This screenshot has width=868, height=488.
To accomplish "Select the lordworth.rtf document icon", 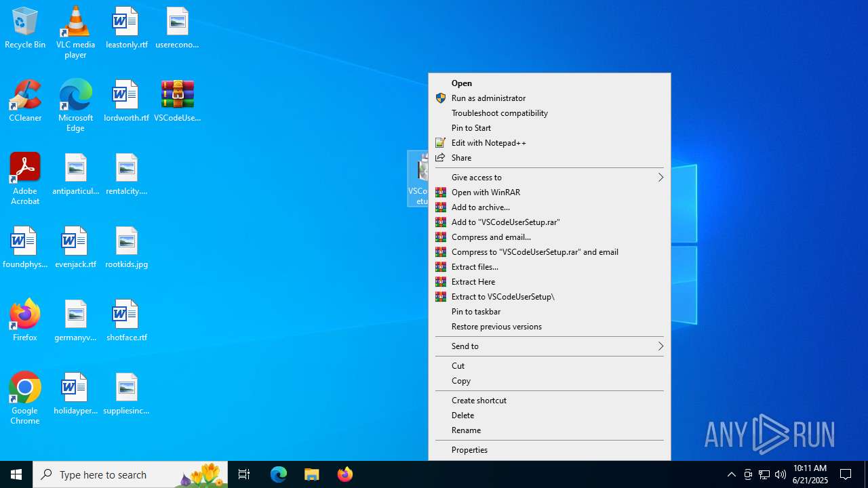I will 126,102.
